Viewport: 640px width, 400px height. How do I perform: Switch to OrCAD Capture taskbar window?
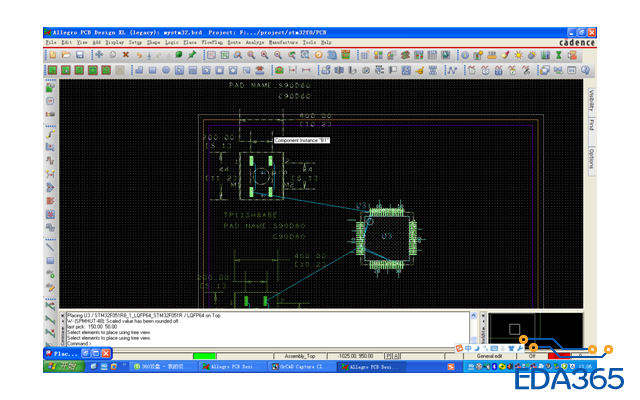301,368
